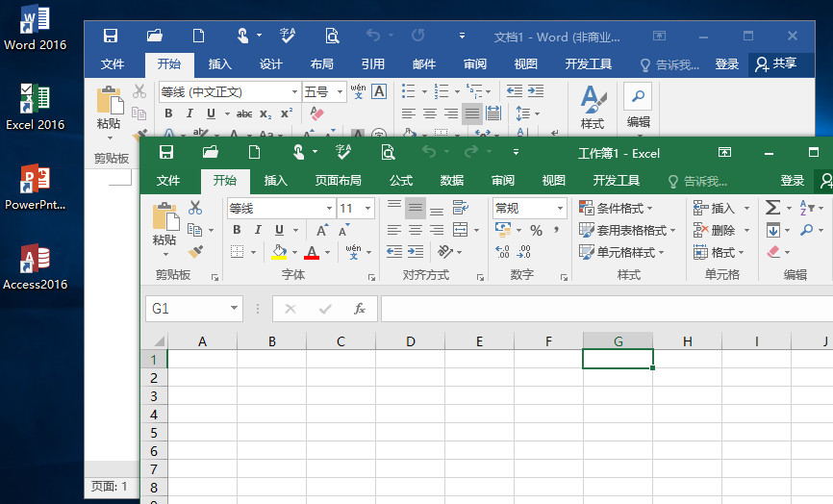
Task: Open the Access2016 desktop shortcut
Action: click(36, 266)
